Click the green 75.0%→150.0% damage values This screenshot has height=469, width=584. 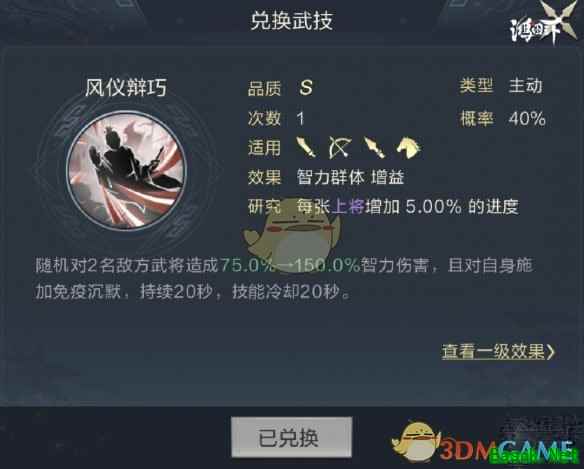click(291, 265)
